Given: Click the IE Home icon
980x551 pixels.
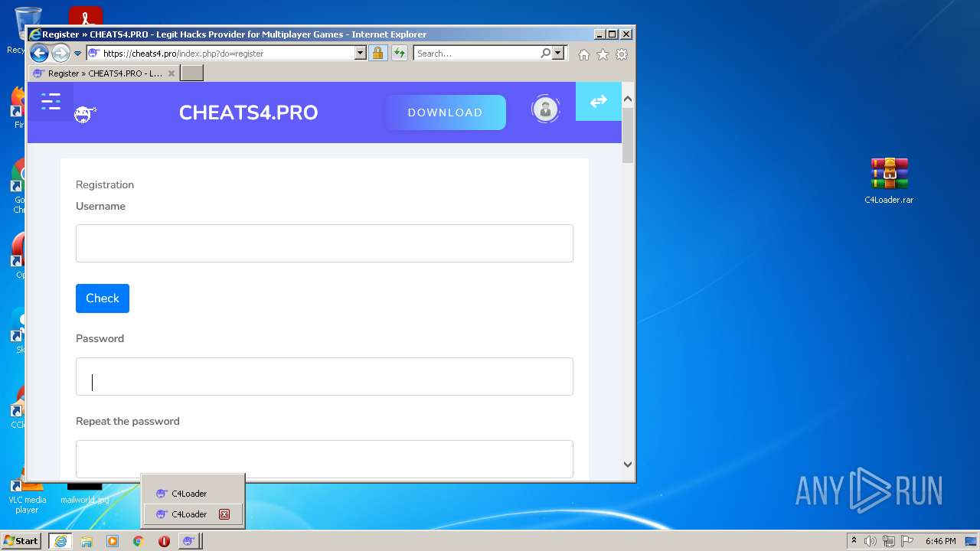Looking at the screenshot, I should pyautogui.click(x=584, y=54).
